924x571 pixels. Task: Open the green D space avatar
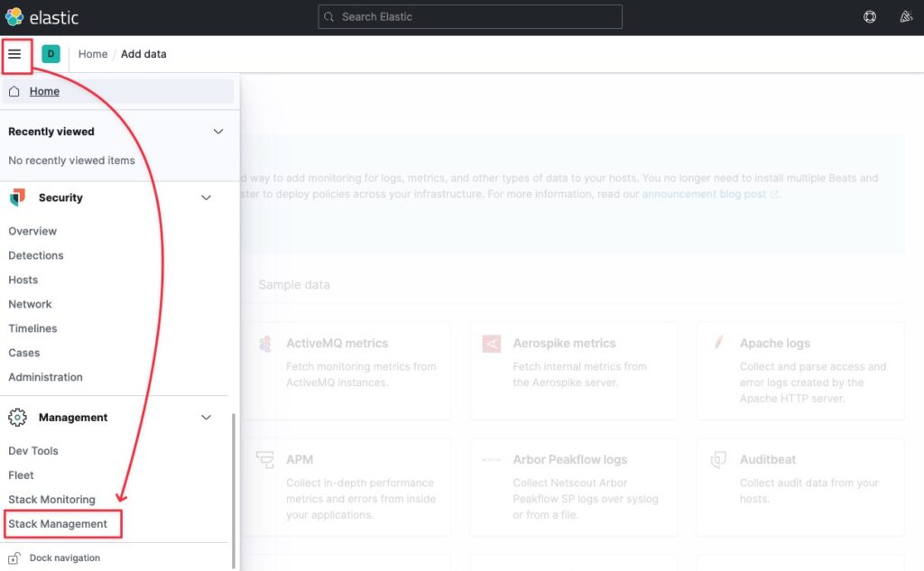click(x=51, y=53)
